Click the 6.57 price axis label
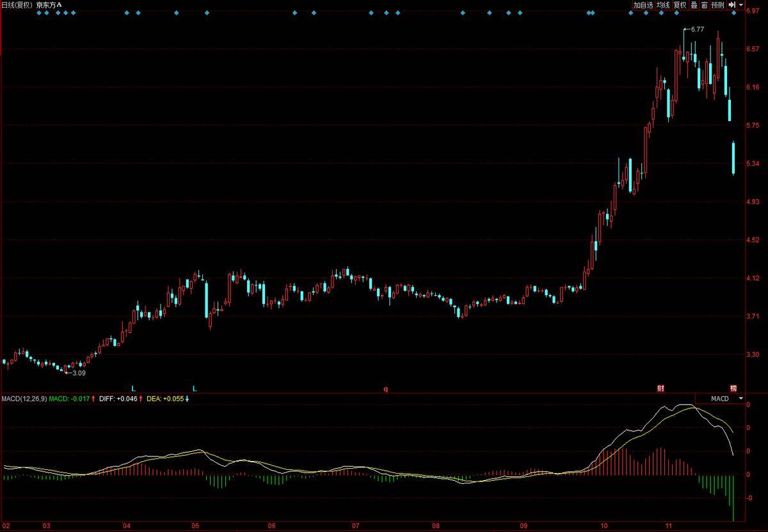 [x=753, y=49]
